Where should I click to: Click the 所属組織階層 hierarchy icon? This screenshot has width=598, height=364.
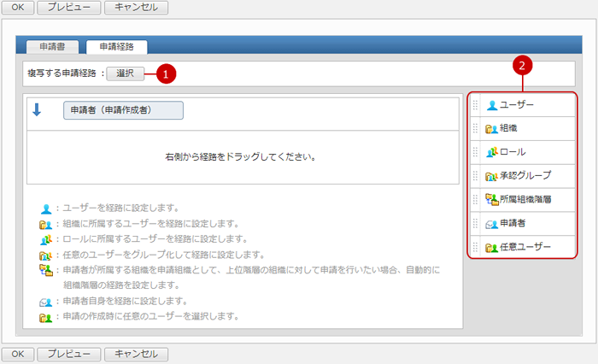tap(492, 200)
